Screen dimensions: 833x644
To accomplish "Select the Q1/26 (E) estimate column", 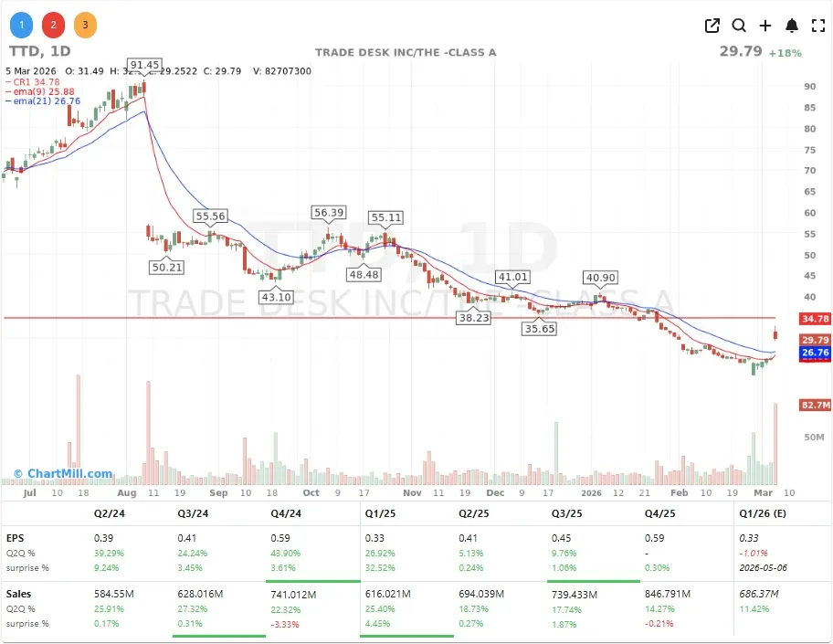I will 761,513.
